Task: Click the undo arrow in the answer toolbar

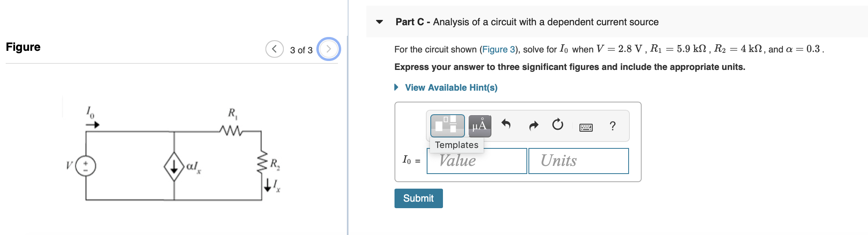Action: pos(506,125)
